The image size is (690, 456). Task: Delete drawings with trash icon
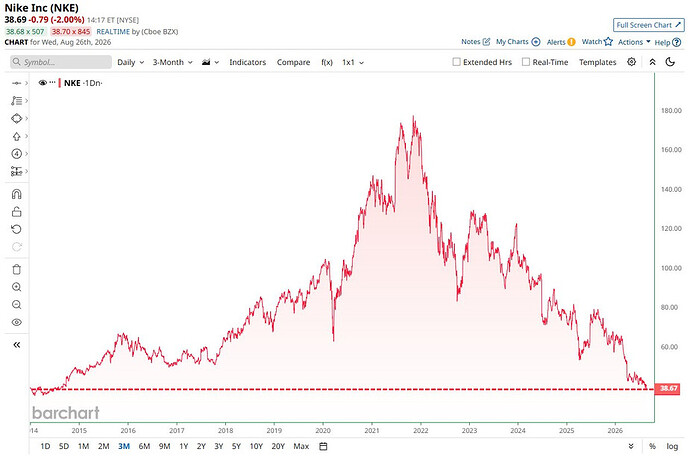click(16, 269)
